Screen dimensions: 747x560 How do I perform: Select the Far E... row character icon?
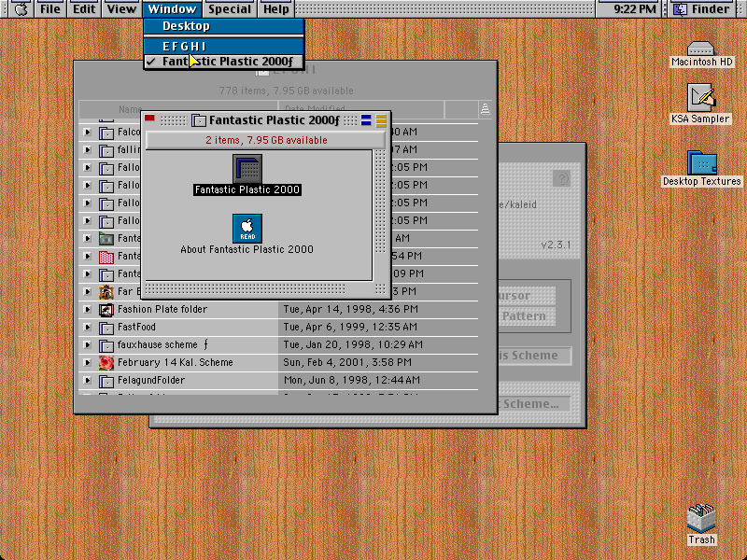click(x=106, y=291)
